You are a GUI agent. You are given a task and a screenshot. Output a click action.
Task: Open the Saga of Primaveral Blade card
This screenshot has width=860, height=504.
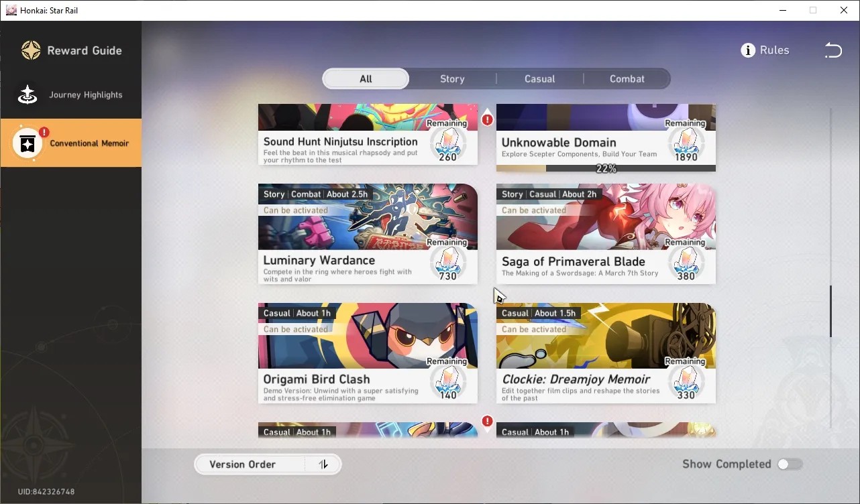[606, 234]
